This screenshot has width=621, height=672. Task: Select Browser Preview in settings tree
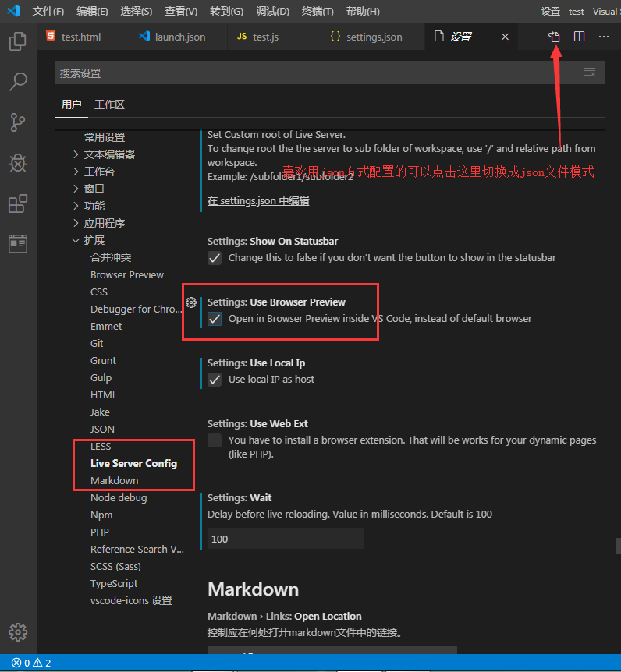127,274
